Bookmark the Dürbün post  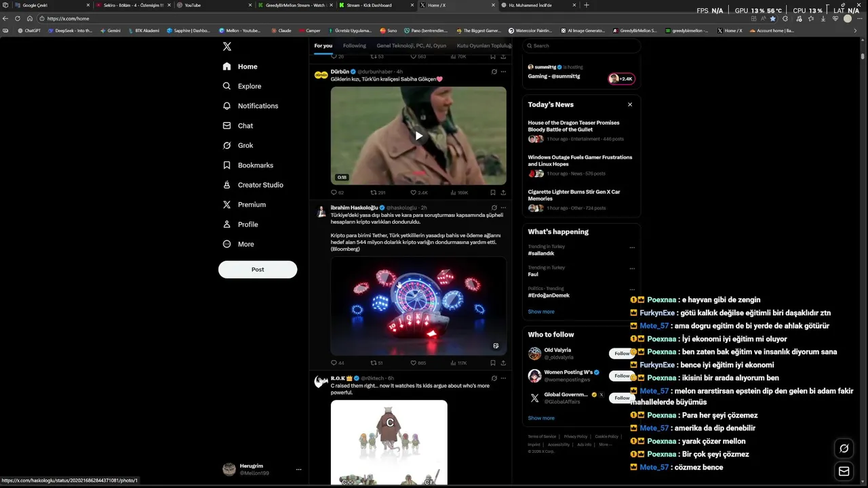492,192
